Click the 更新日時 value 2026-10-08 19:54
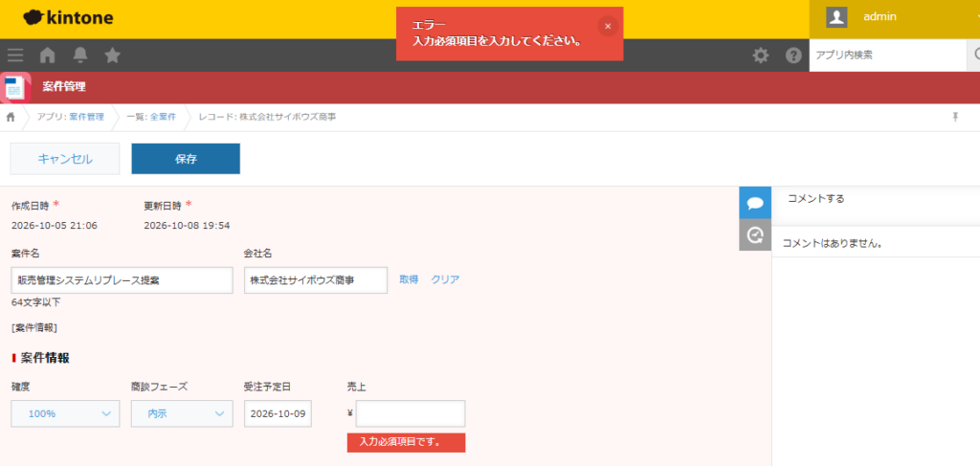The image size is (980, 466). pyautogui.click(x=187, y=226)
